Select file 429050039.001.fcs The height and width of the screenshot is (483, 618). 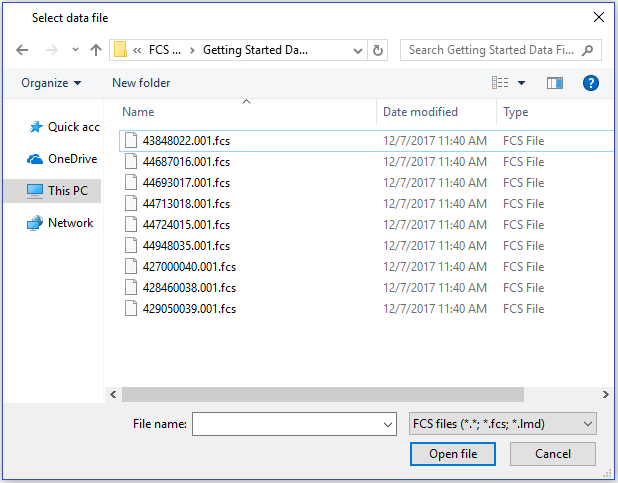[x=366, y=309]
